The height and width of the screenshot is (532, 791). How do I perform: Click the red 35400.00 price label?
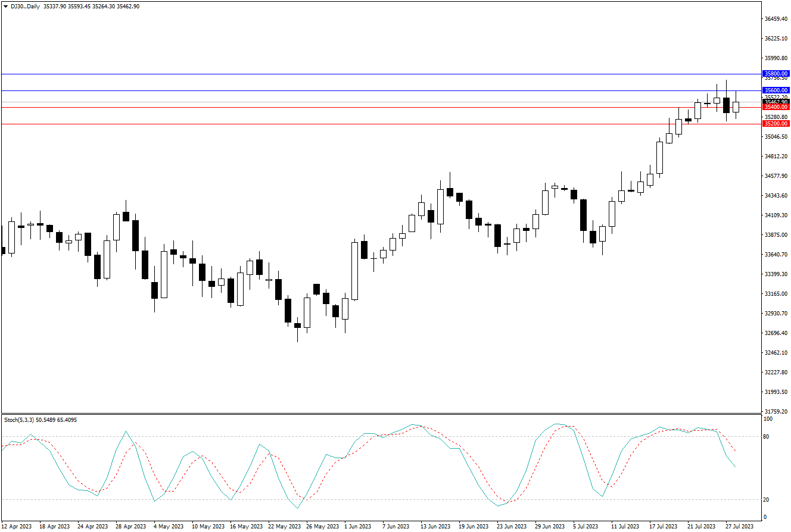pyautogui.click(x=776, y=107)
